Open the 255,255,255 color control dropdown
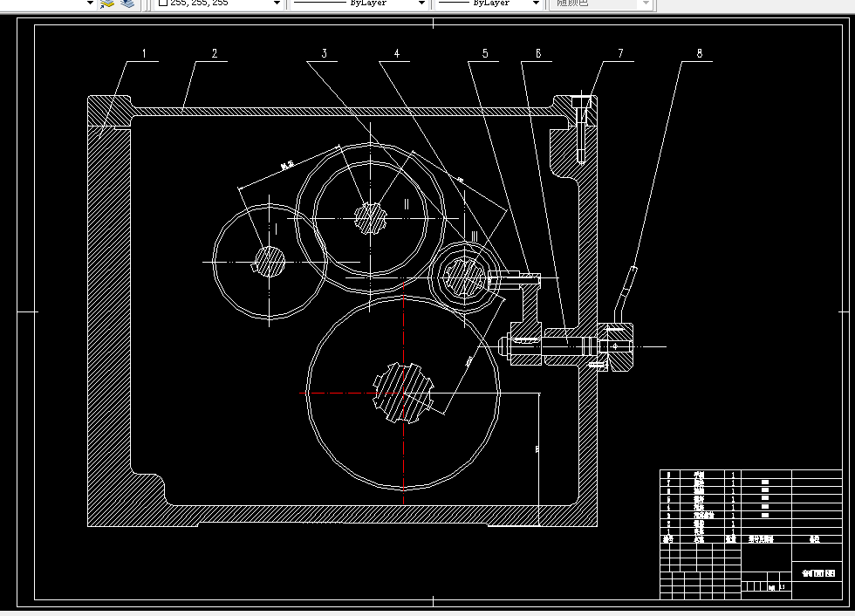The width and height of the screenshot is (855, 616). [218, 3]
